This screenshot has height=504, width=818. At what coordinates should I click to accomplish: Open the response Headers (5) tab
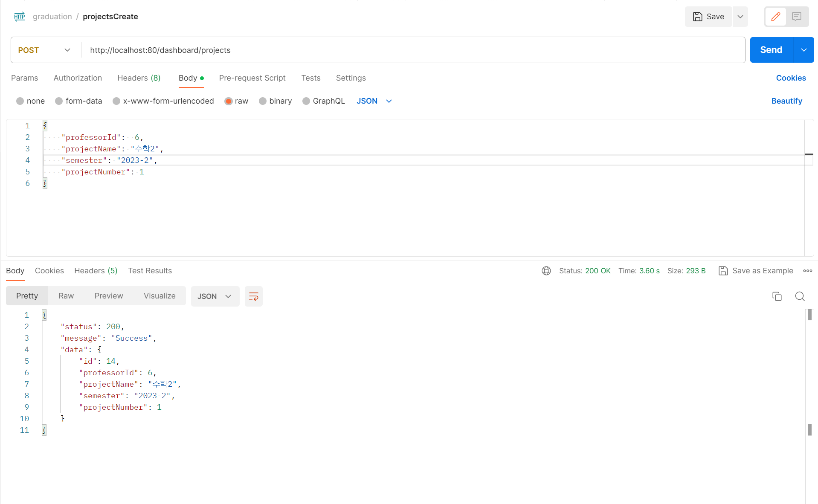click(x=96, y=271)
